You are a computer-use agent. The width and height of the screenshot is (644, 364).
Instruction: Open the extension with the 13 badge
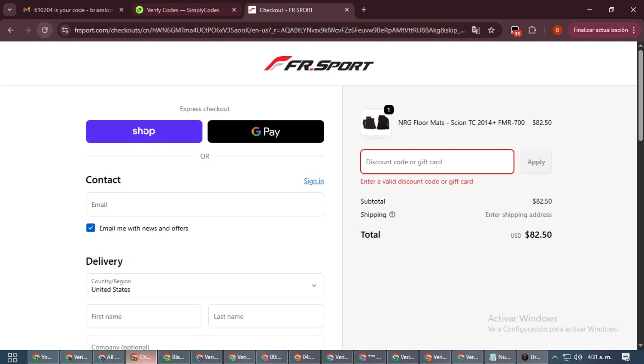(515, 30)
